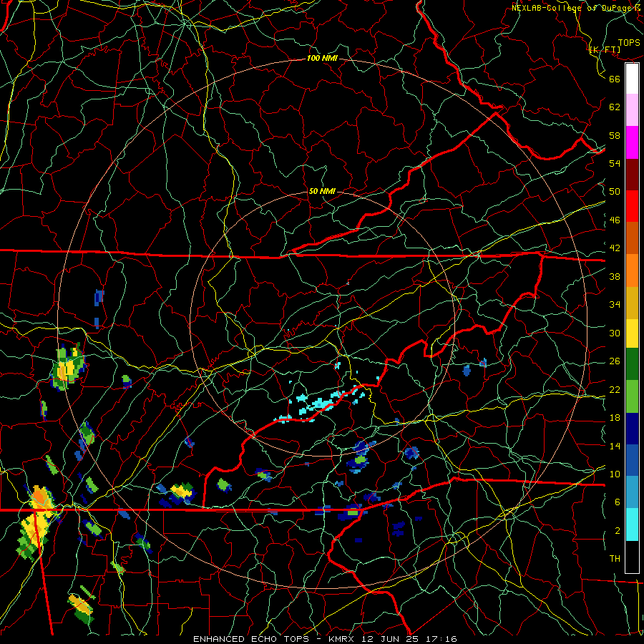Click the "100 NMI" range ring label
The image size is (644, 644).
coord(322,59)
